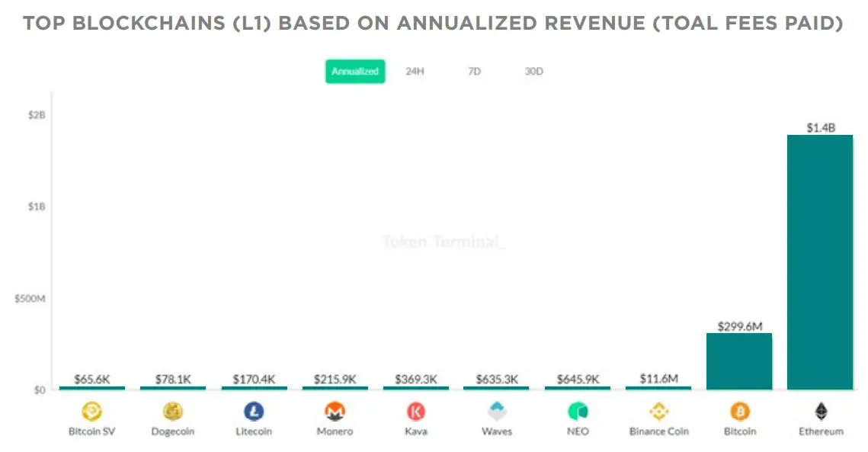Viewport: 868px width, 452px height.
Task: Click the $369.3K value label
Action: (x=416, y=380)
